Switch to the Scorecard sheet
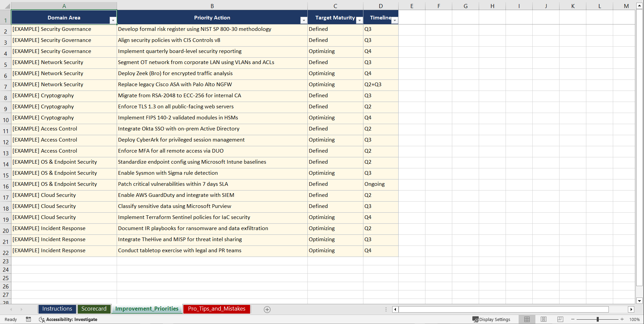644x324 pixels. point(94,309)
